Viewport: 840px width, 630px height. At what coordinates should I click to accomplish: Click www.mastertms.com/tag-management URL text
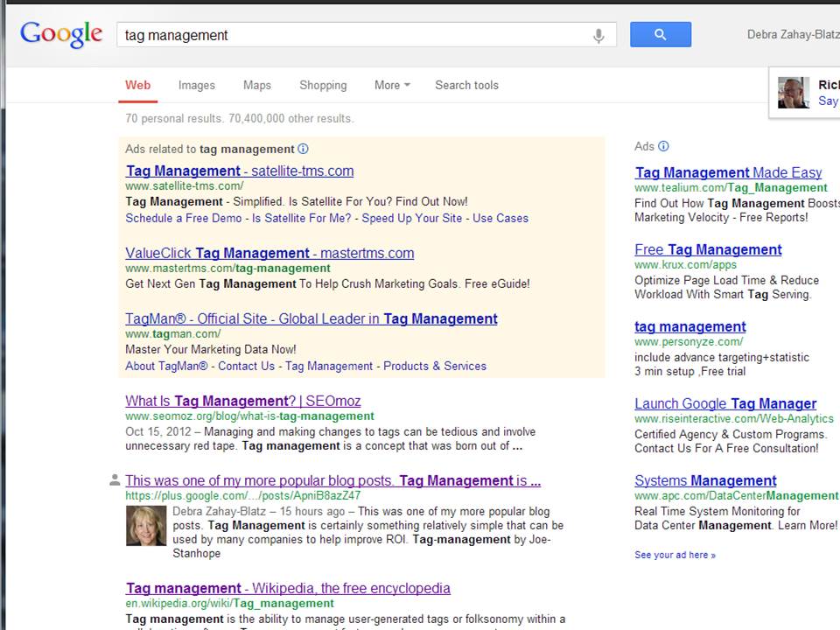tap(227, 268)
